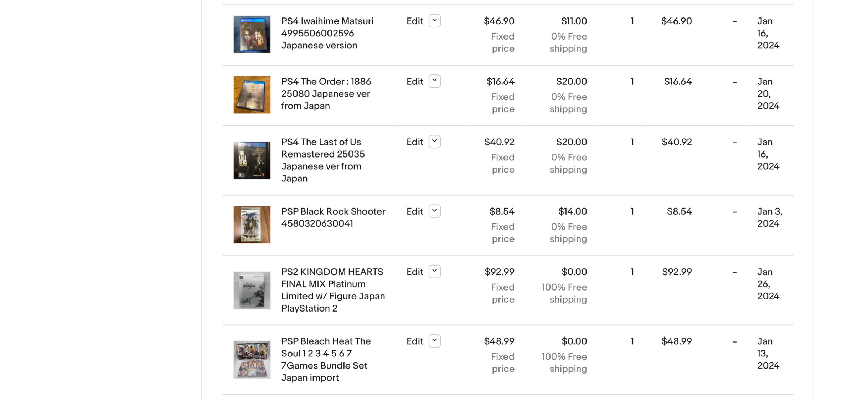Expand edit options for The Last of Us
Image resolution: width=868 pixels, height=401 pixels.
click(x=434, y=142)
